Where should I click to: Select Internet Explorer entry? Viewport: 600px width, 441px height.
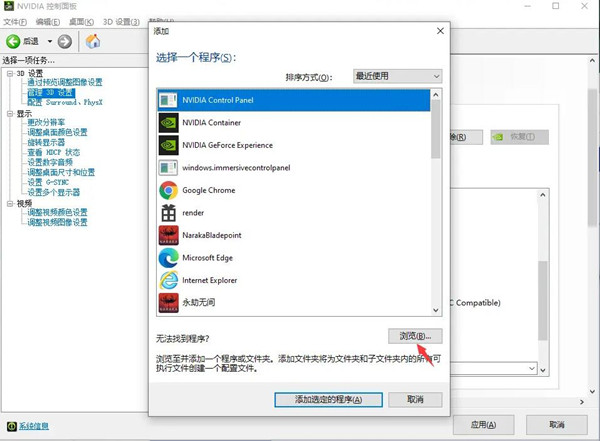[x=294, y=280]
